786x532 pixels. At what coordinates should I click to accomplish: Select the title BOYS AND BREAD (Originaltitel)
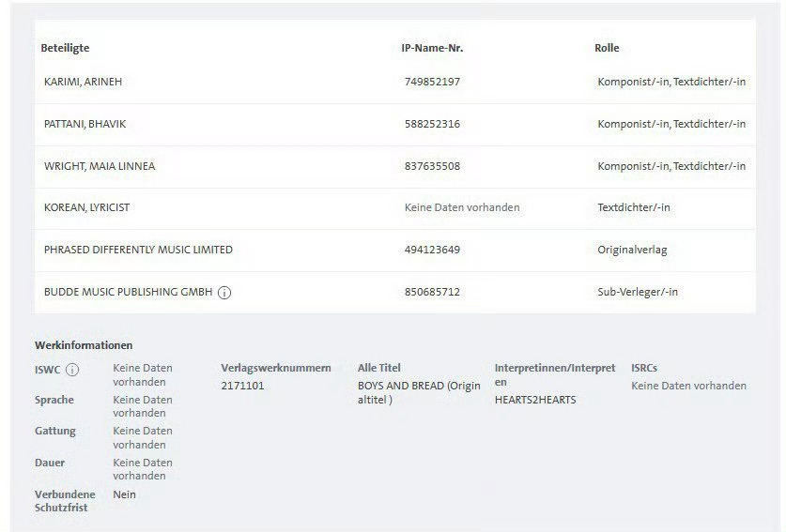point(419,393)
